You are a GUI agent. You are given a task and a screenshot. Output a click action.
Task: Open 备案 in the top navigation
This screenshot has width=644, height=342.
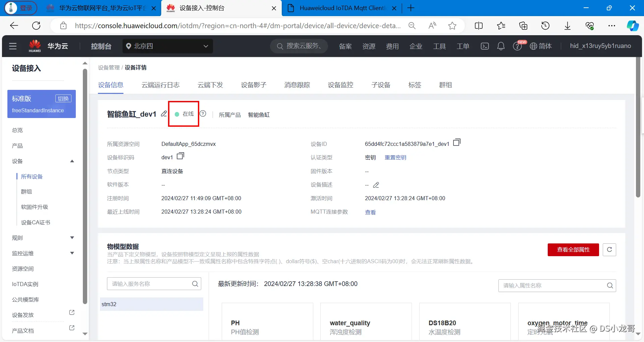point(345,46)
